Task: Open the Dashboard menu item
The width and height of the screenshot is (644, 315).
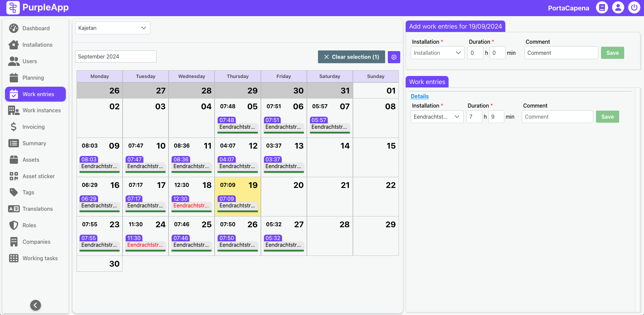Action: (36, 28)
